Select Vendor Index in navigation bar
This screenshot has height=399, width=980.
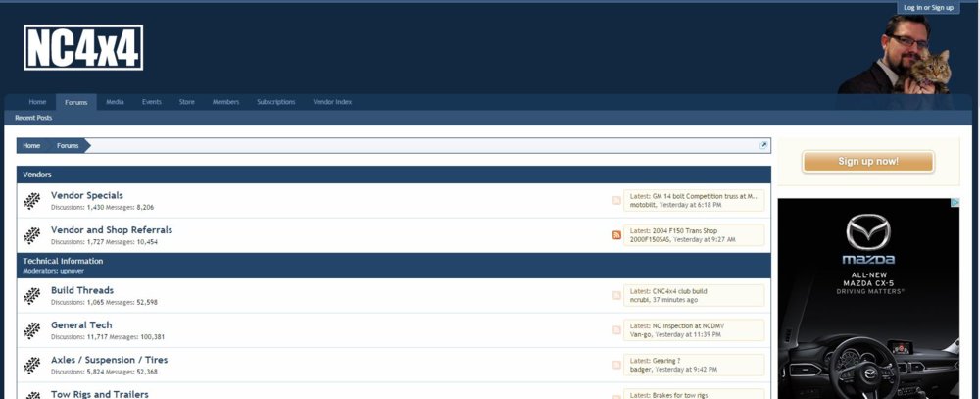(332, 102)
